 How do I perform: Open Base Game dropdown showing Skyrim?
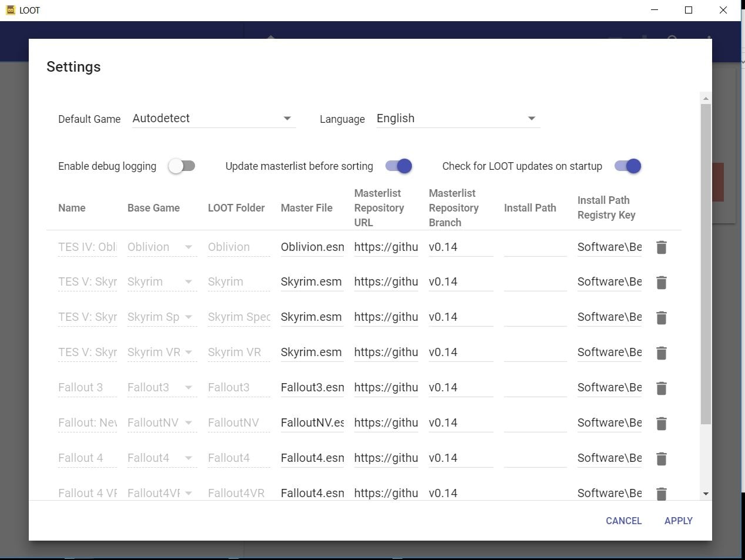162,282
